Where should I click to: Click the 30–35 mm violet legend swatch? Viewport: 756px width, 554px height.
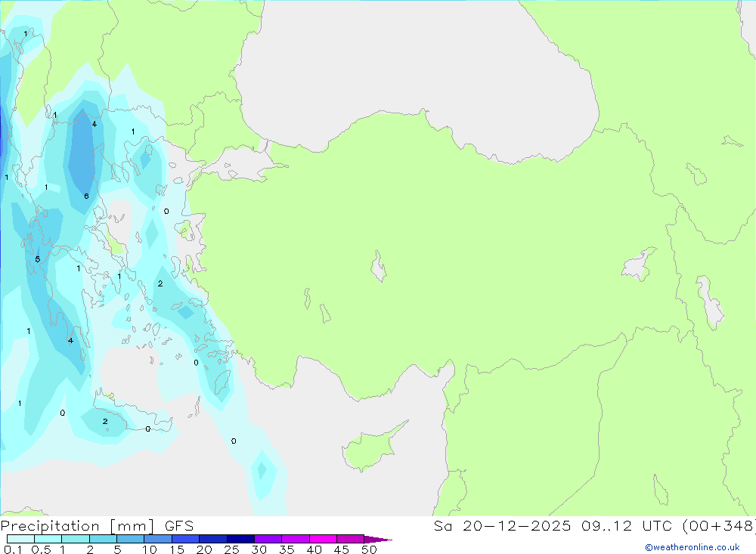coord(268,539)
